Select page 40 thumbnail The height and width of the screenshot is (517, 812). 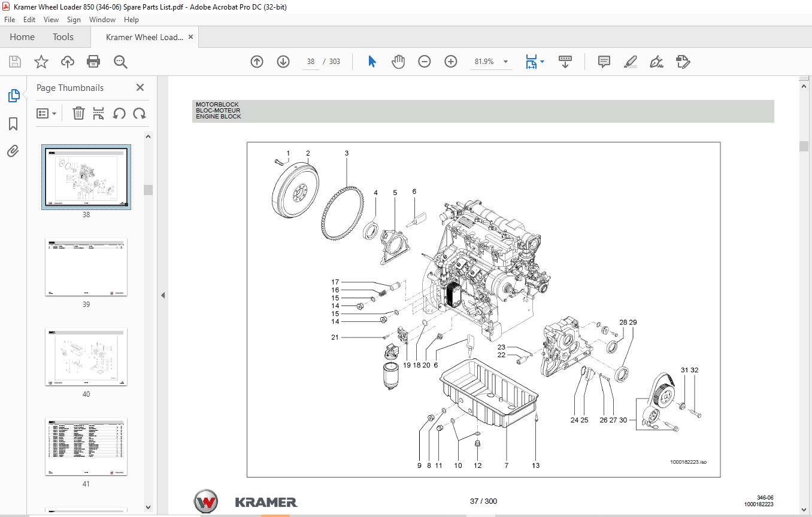tap(86, 357)
